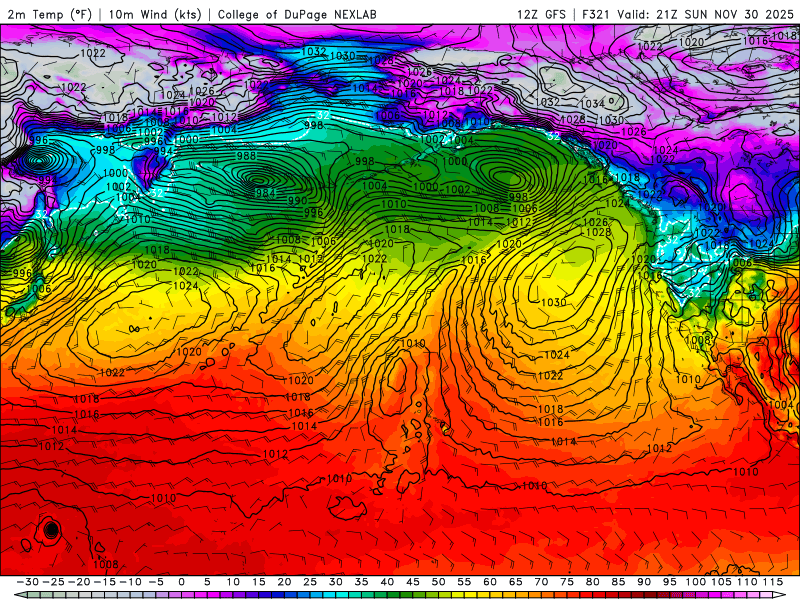Click the "80" value on the temperature scale
Image resolution: width=800 pixels, height=600 pixels.
pos(593,582)
